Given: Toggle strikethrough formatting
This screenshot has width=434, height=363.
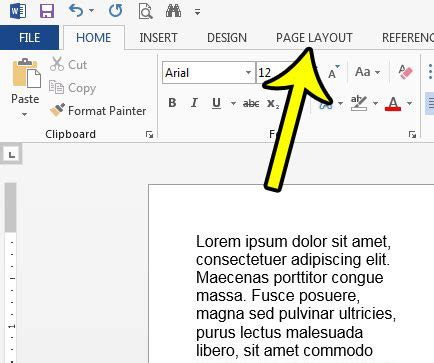Looking at the screenshot, I should (251, 104).
